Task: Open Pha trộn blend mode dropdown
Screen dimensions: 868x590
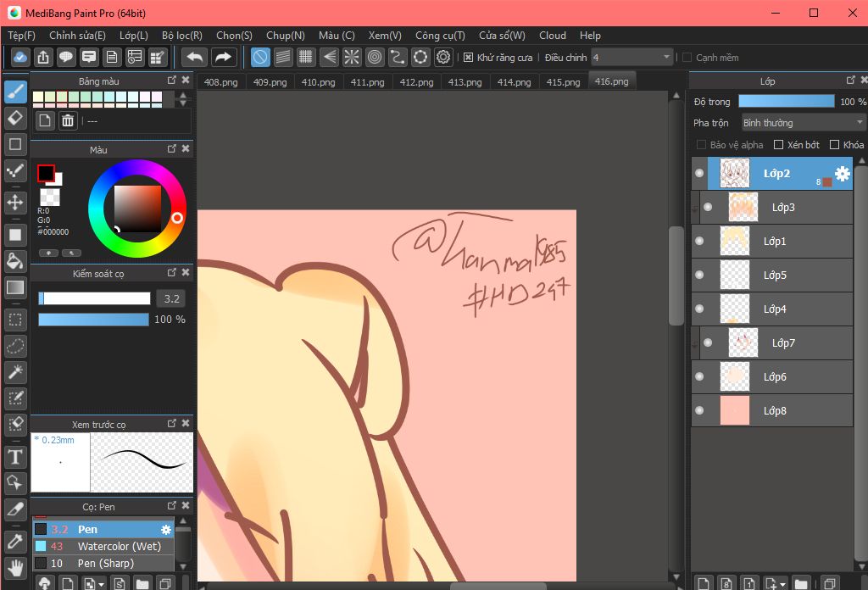Action: click(x=803, y=123)
